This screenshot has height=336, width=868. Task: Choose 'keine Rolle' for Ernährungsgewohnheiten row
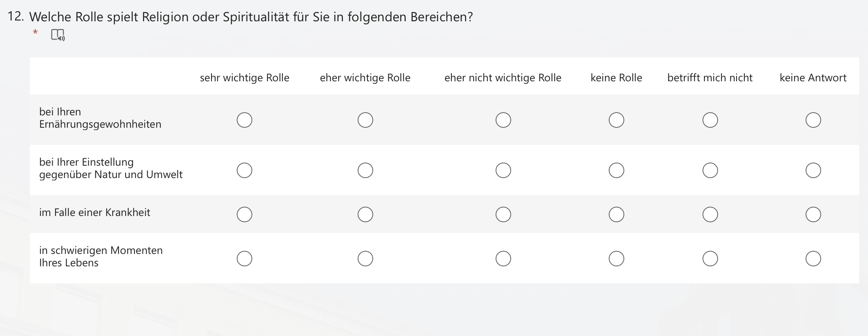pyautogui.click(x=617, y=120)
